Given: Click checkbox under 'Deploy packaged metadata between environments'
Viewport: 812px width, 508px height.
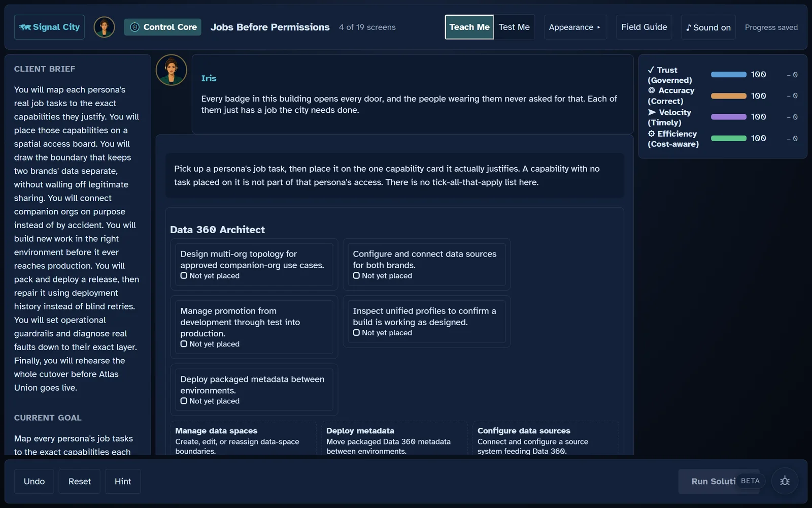Looking at the screenshot, I should pos(184,401).
